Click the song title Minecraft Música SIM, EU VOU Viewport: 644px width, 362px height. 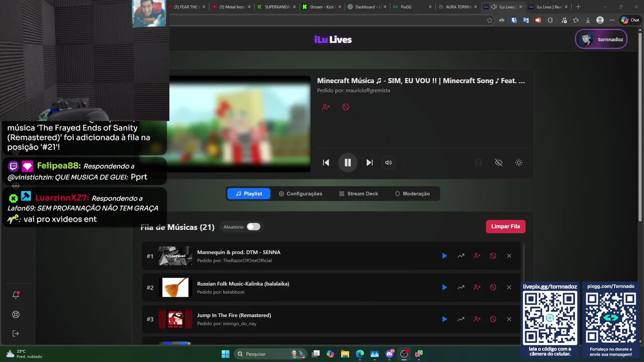coord(421,81)
